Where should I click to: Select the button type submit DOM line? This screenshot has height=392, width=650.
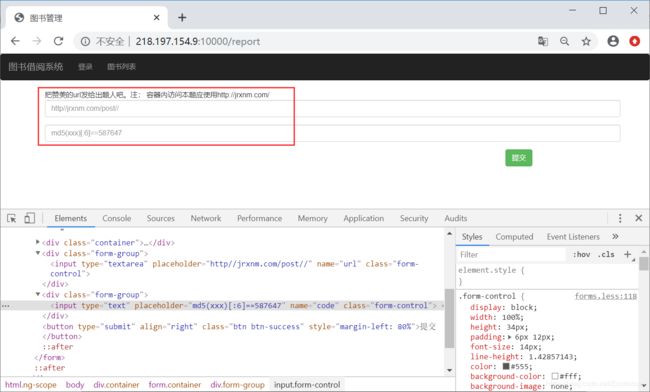(239, 327)
